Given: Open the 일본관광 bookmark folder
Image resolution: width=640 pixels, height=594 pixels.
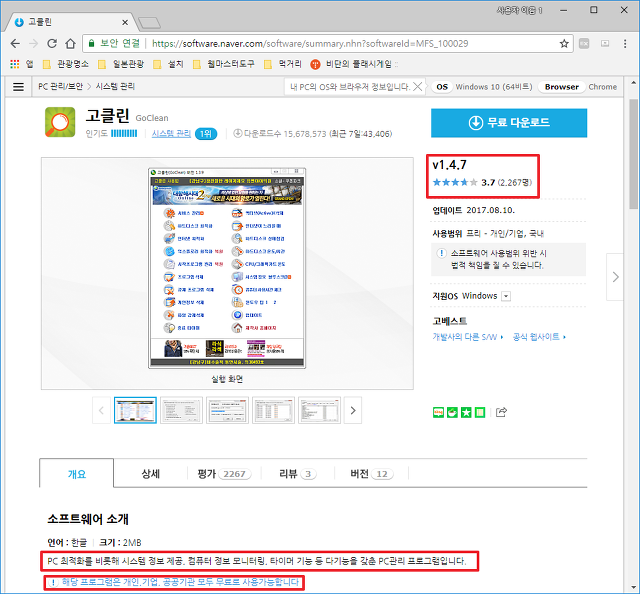Looking at the screenshot, I should (121, 64).
